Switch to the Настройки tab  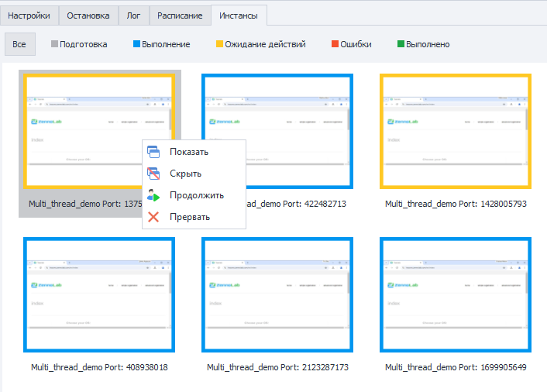pos(29,15)
